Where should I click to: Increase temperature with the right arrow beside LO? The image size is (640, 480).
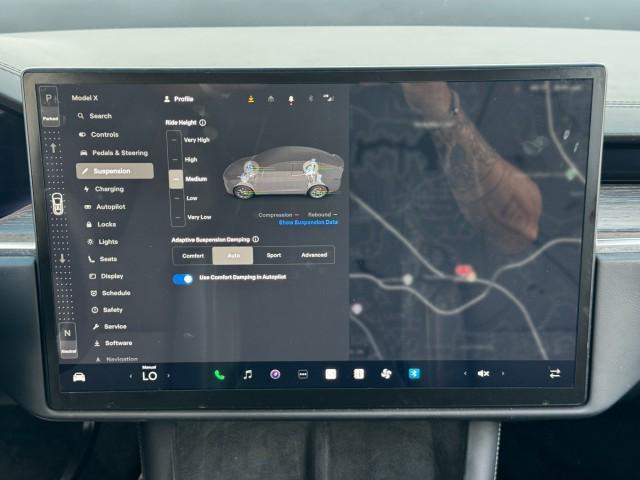coord(168,376)
